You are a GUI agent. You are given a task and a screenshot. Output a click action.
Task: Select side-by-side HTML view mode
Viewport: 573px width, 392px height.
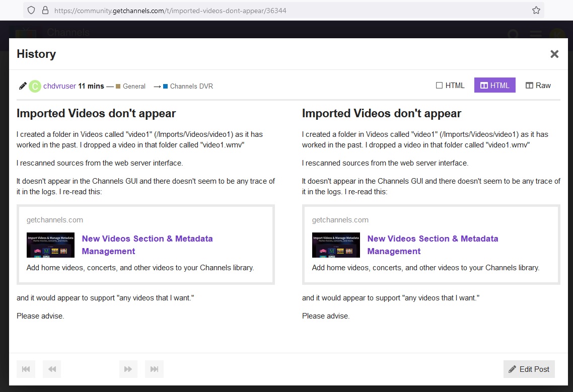[494, 86]
